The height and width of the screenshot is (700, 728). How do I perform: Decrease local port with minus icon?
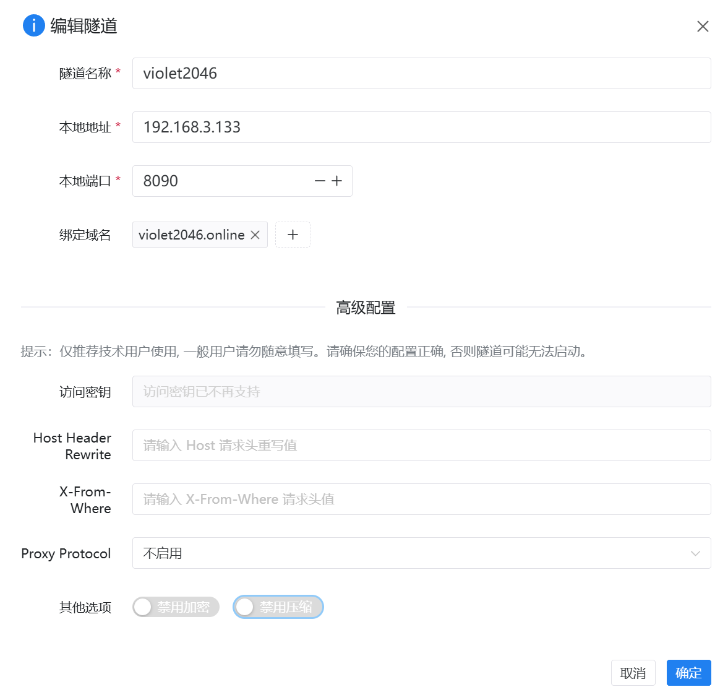point(320,181)
